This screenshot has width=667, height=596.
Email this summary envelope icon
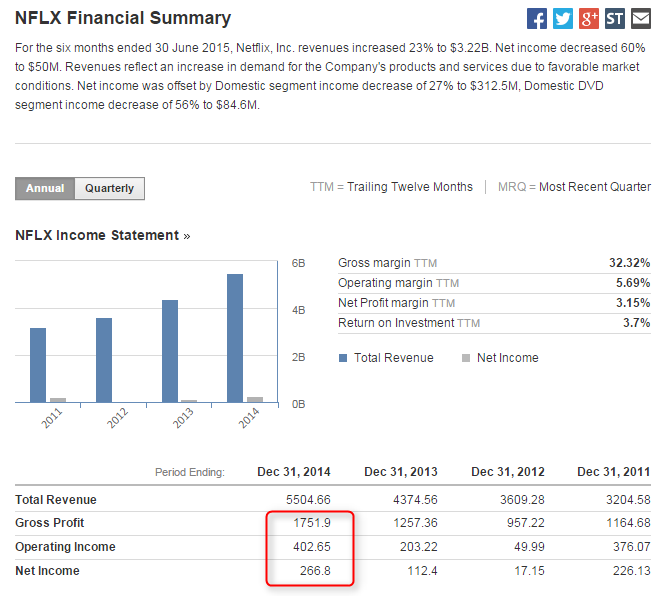point(640,19)
